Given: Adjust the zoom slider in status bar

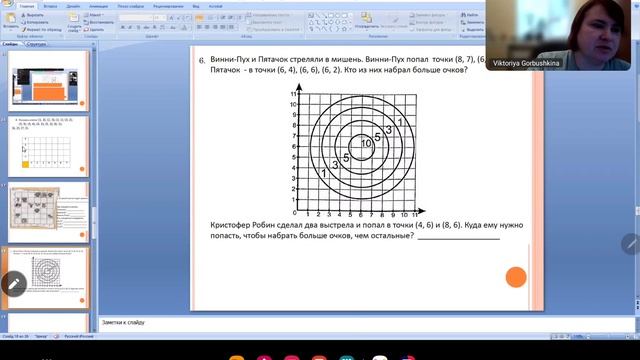Looking at the screenshot, I should click(x=608, y=336).
